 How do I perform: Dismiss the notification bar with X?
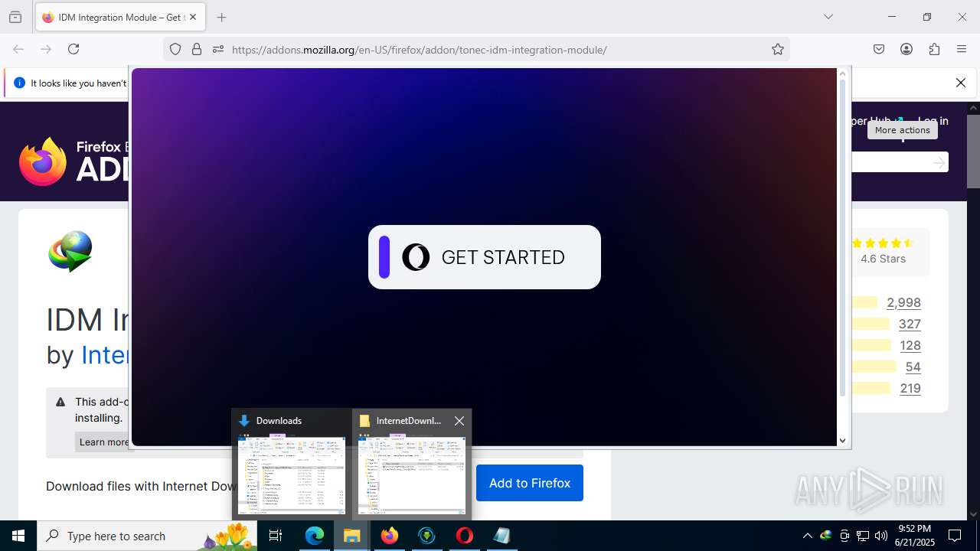click(961, 83)
